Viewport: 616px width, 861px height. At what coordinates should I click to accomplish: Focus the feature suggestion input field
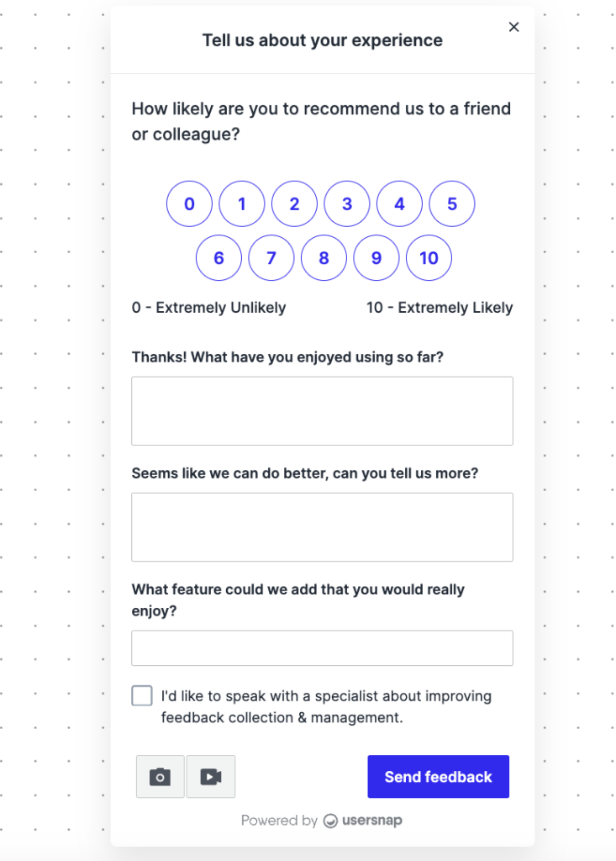(x=322, y=647)
